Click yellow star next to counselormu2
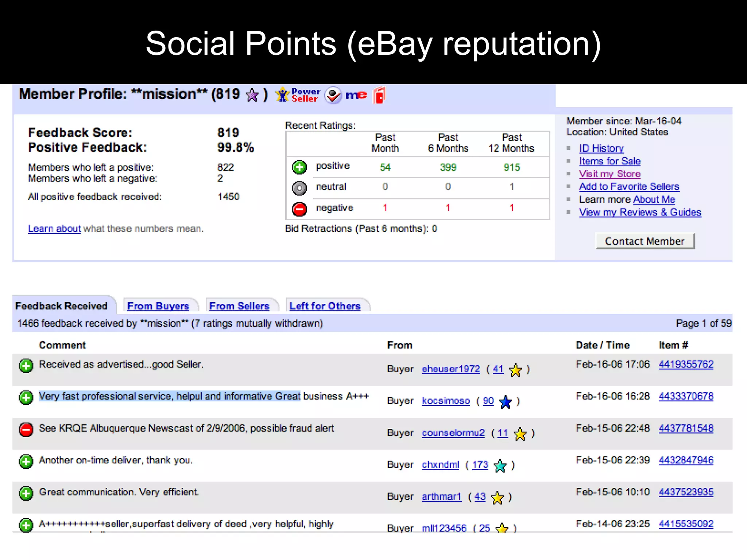Screen dimensions: 747x560 (x=520, y=434)
